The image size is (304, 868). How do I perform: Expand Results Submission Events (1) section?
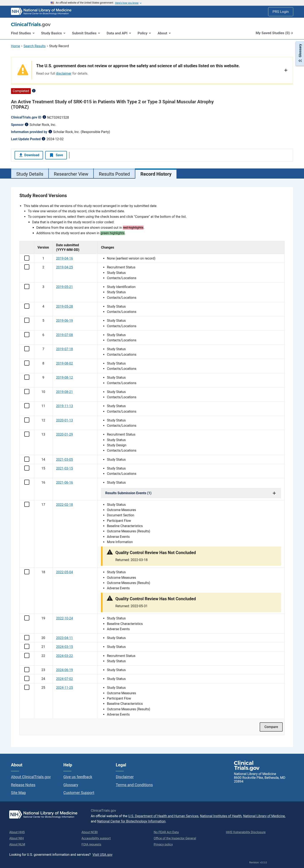pos(191,493)
